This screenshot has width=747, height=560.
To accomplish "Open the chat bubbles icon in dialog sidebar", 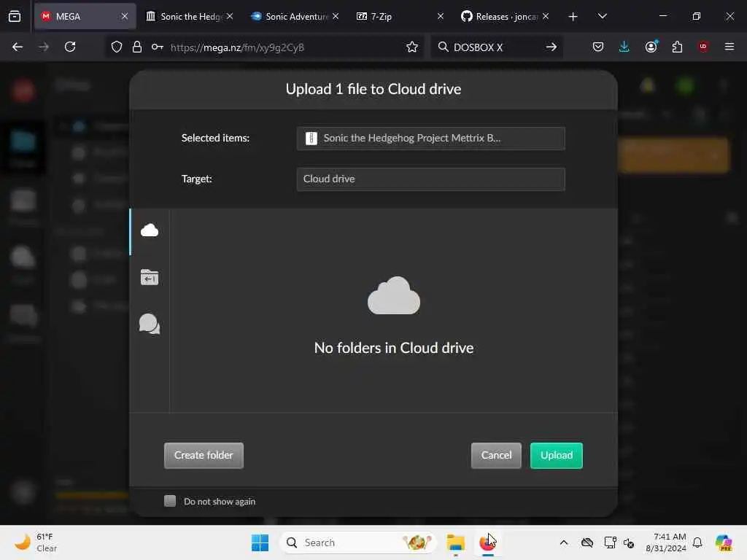I will click(x=149, y=324).
